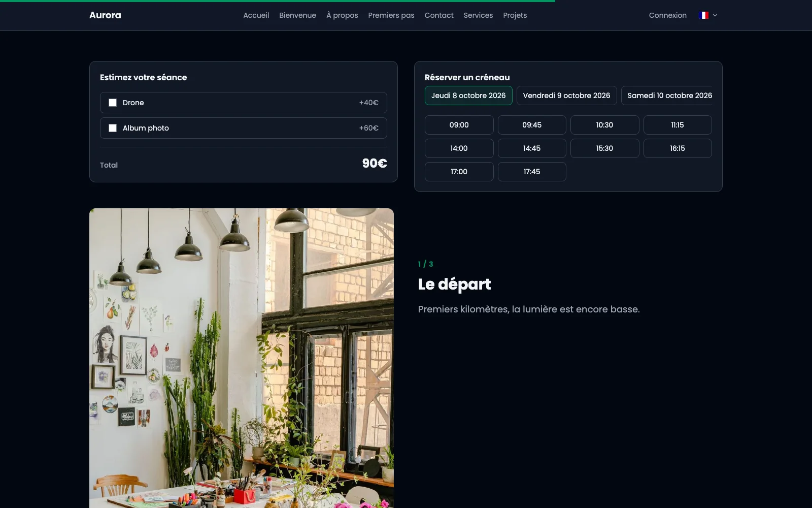Viewport: 812px width, 508px height.
Task: Visit the Services page
Action: 478,15
